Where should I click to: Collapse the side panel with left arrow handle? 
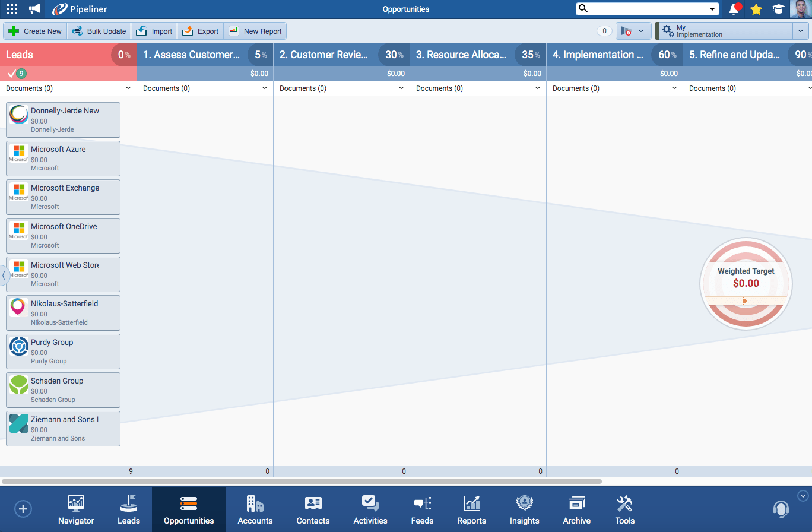(x=4, y=275)
